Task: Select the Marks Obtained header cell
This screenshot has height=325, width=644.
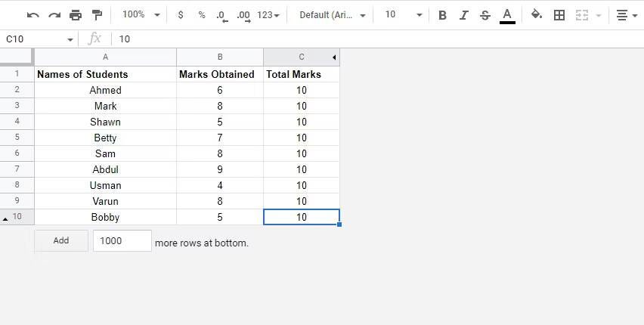Action: tap(220, 74)
